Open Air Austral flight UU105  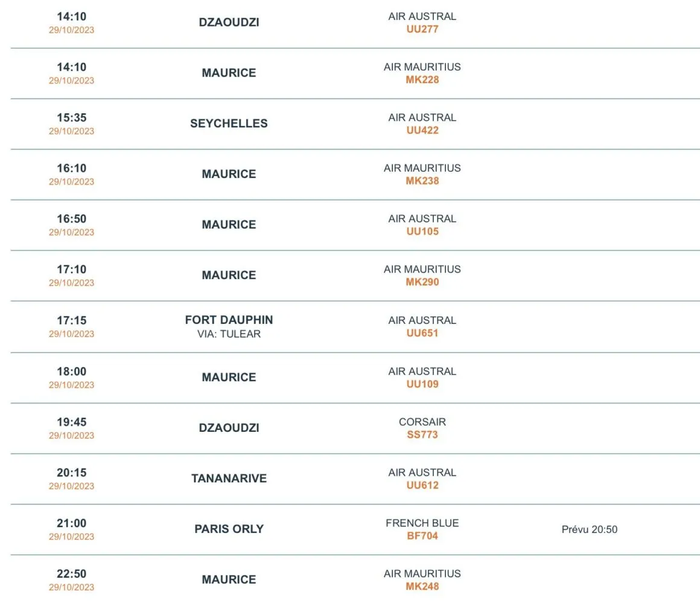(x=422, y=232)
